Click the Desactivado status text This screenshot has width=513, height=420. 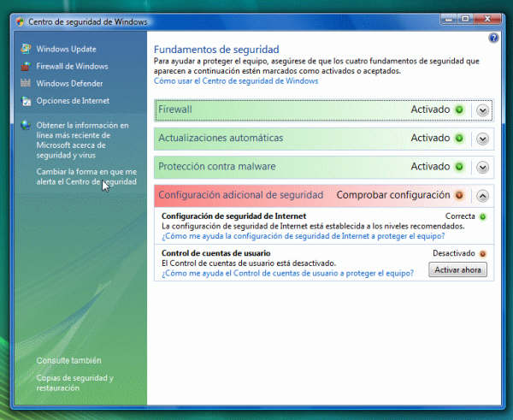click(453, 253)
